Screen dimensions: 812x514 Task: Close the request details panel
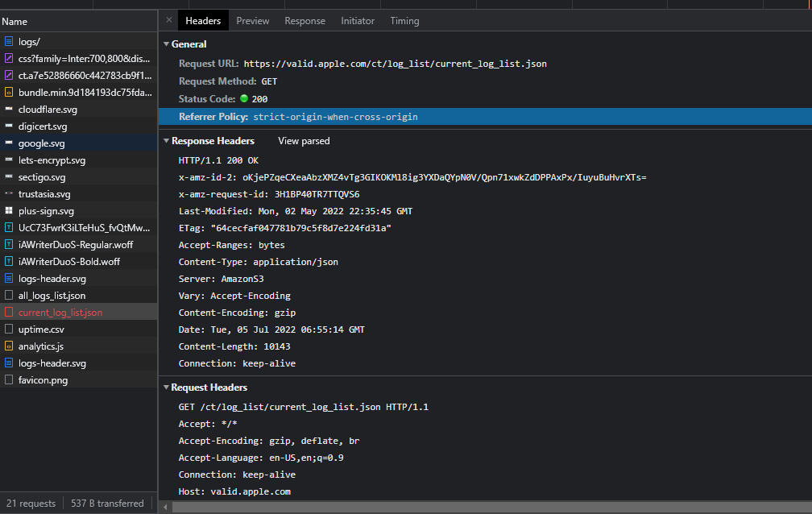[169, 20]
